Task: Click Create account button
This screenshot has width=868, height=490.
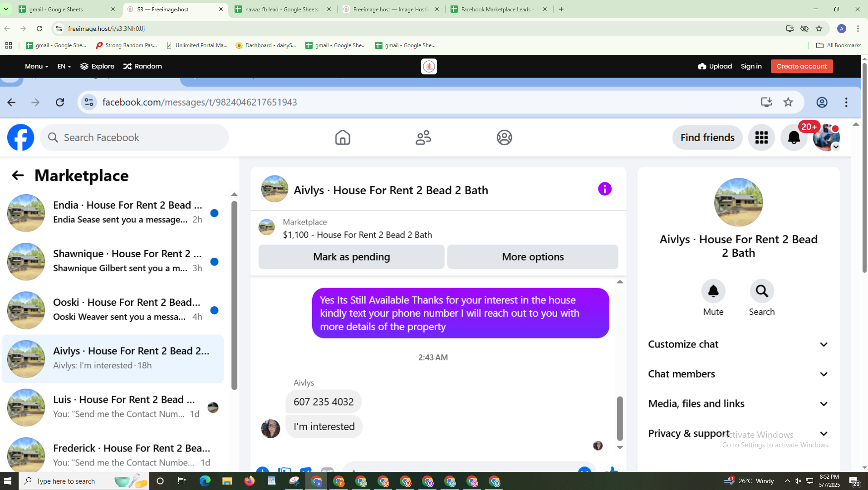Action: tap(801, 66)
